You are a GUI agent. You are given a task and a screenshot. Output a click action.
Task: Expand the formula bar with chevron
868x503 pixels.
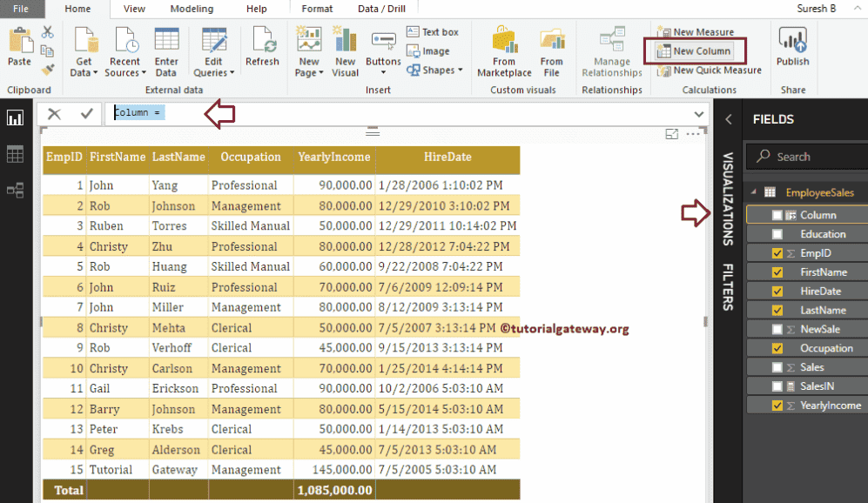click(698, 114)
